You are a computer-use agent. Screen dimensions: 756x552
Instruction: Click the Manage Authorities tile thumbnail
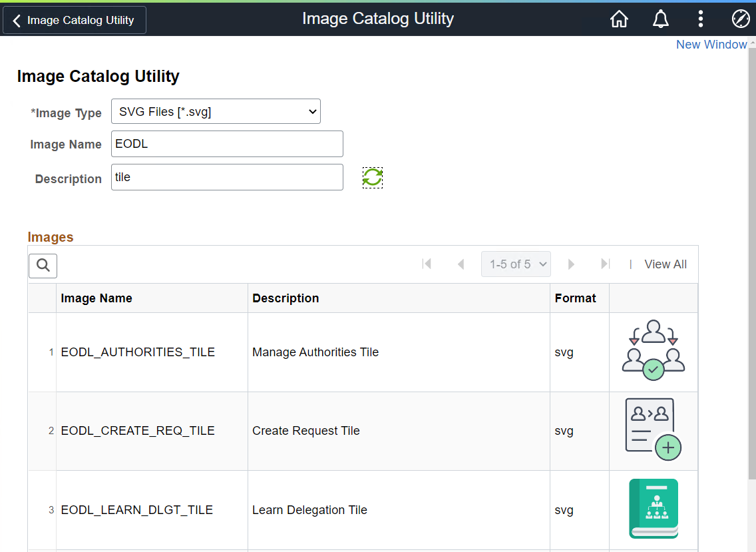653,351
